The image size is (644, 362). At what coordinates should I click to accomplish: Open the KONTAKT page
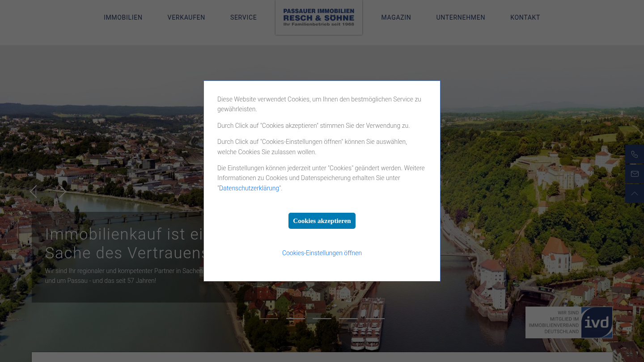pos(525,17)
